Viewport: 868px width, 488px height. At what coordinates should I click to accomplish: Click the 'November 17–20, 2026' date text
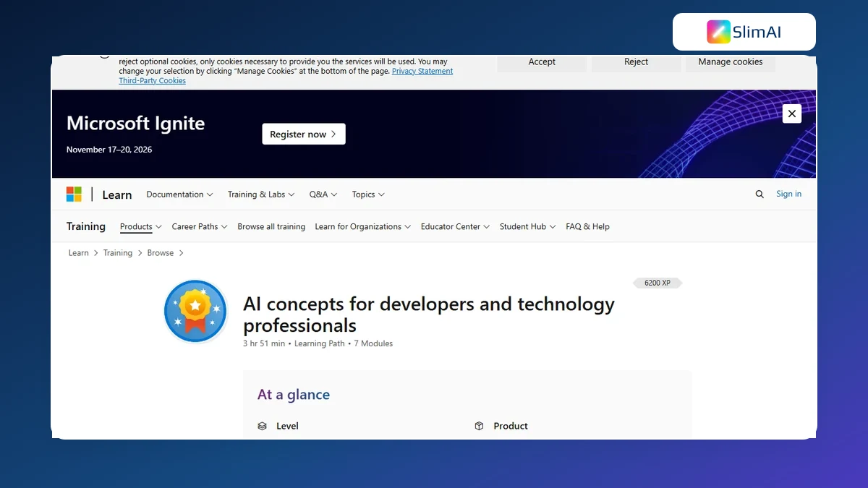pyautogui.click(x=109, y=150)
